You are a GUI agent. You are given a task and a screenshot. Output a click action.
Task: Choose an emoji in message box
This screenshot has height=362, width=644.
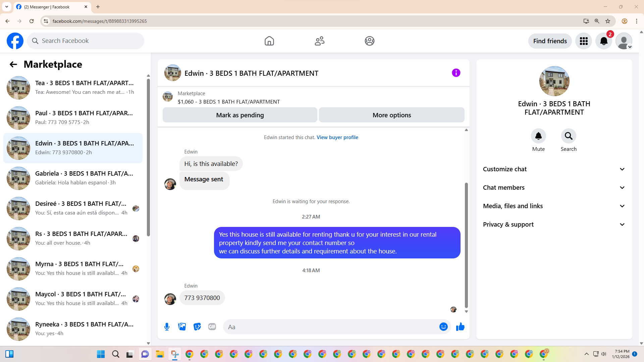click(x=443, y=326)
